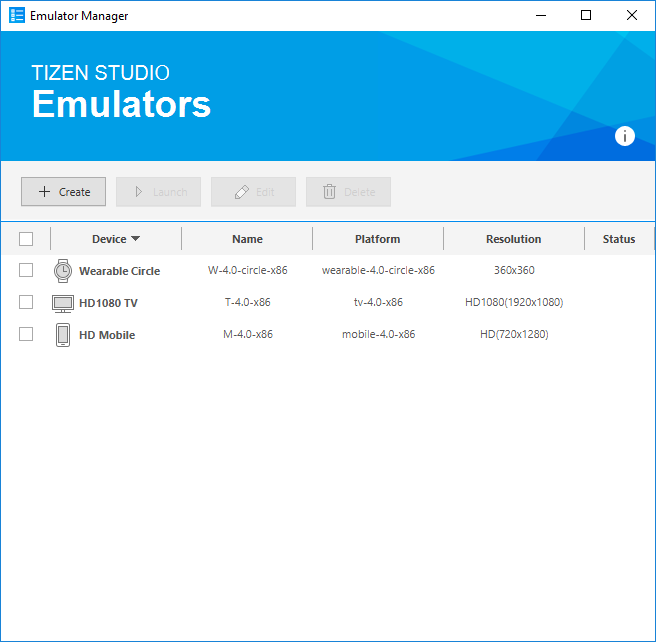Click the Launch emulator button
Screen dimensions: 656x642
(158, 192)
